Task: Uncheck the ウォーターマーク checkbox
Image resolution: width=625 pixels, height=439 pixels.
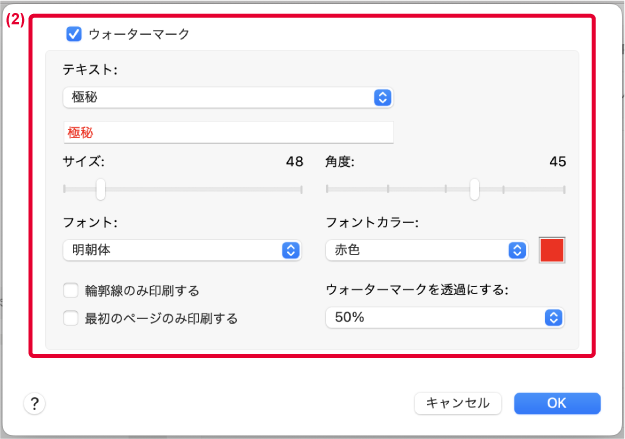Action: (x=74, y=34)
